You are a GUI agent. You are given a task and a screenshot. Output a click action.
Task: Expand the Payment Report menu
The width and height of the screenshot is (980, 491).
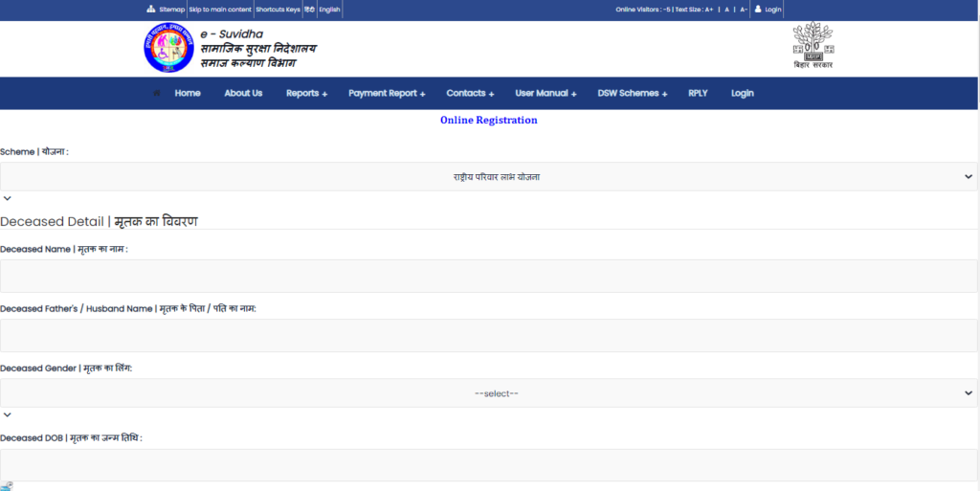pos(387,94)
